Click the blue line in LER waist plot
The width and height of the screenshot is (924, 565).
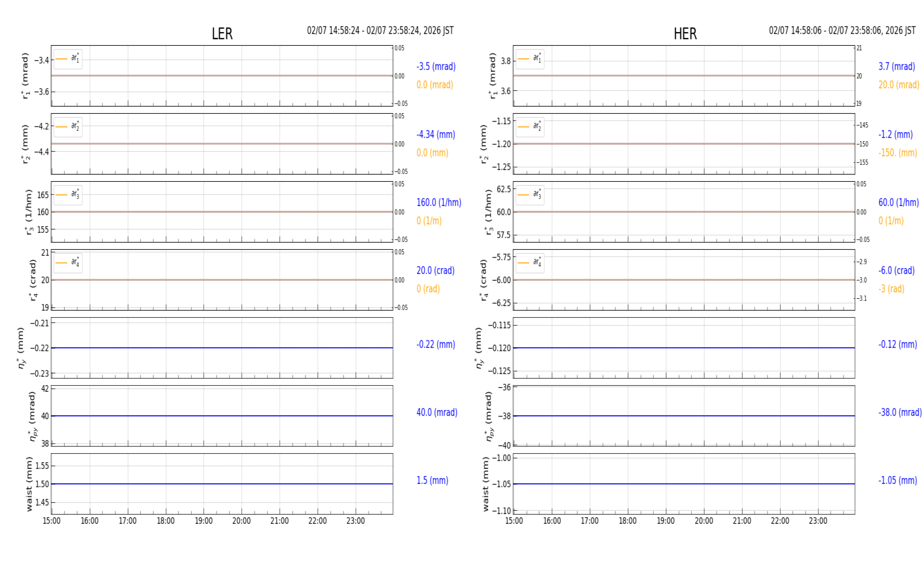click(222, 484)
